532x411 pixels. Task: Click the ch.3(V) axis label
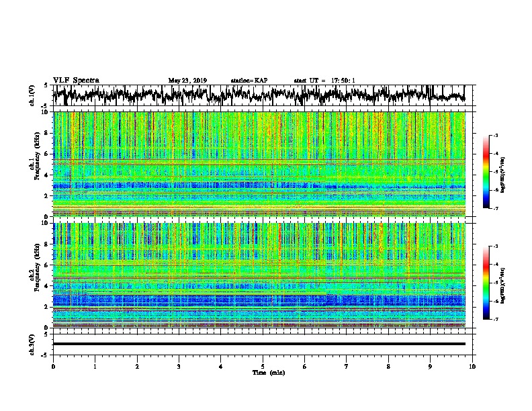[x=32, y=345]
